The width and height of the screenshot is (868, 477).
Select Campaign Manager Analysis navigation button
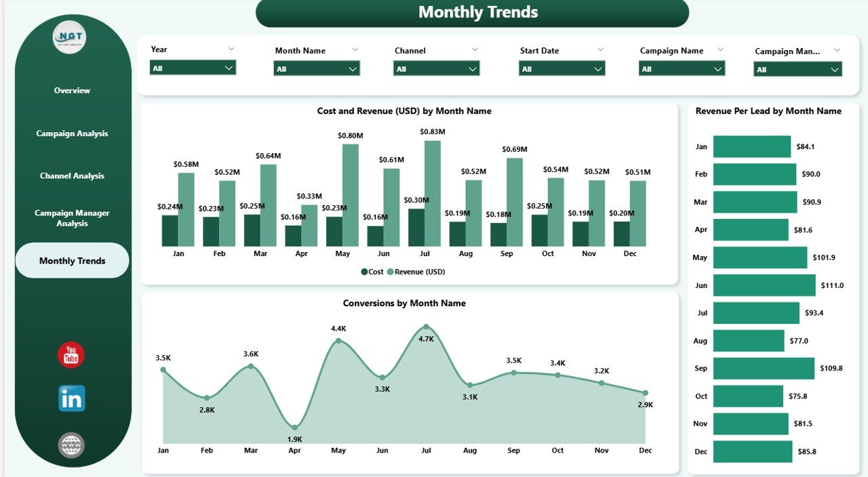coord(71,217)
